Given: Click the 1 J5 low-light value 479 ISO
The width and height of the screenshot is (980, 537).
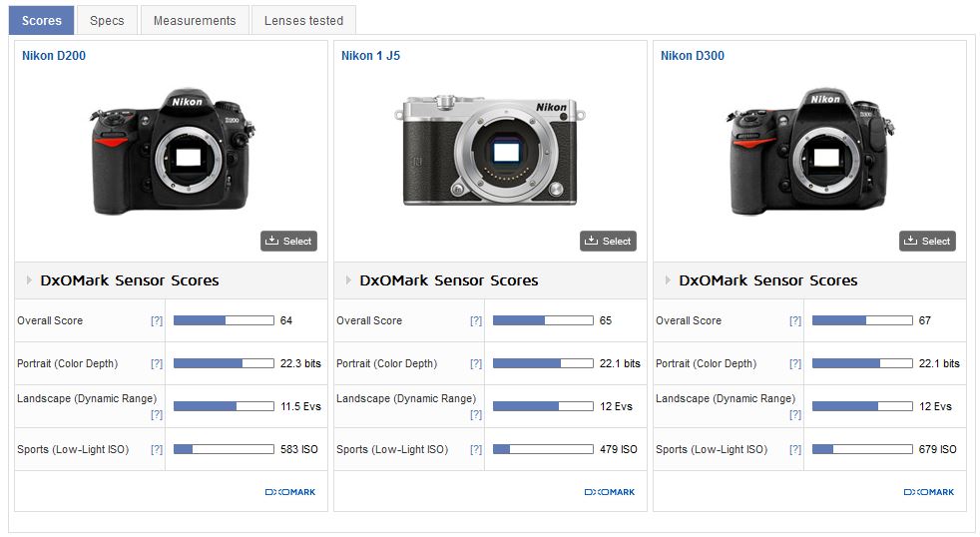Looking at the screenshot, I should click(619, 449).
